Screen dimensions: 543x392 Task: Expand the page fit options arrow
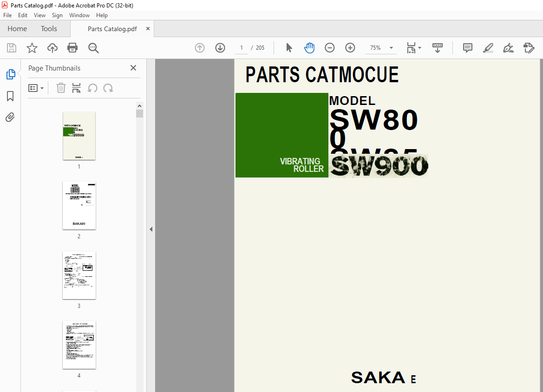pos(420,48)
